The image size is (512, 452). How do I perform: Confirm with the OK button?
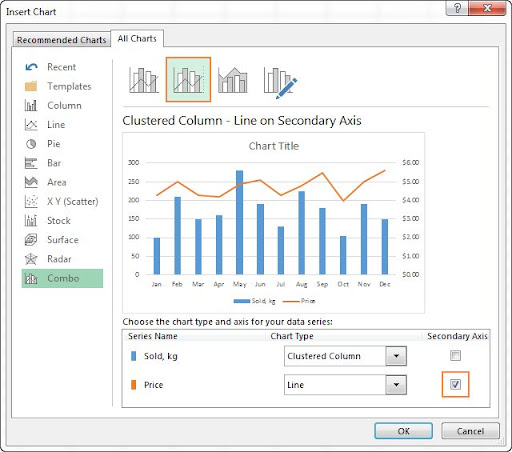point(403,431)
